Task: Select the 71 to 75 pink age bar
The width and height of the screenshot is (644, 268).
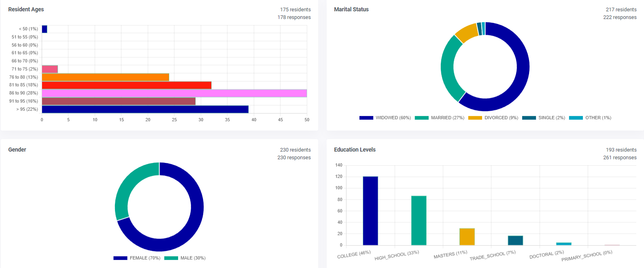Action: 50,69
